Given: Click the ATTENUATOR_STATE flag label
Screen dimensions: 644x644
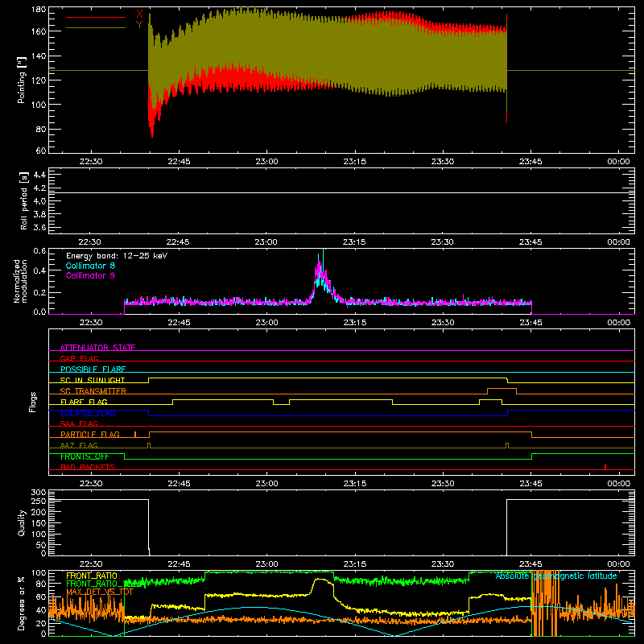Looking at the screenshot, I should pos(97,348).
